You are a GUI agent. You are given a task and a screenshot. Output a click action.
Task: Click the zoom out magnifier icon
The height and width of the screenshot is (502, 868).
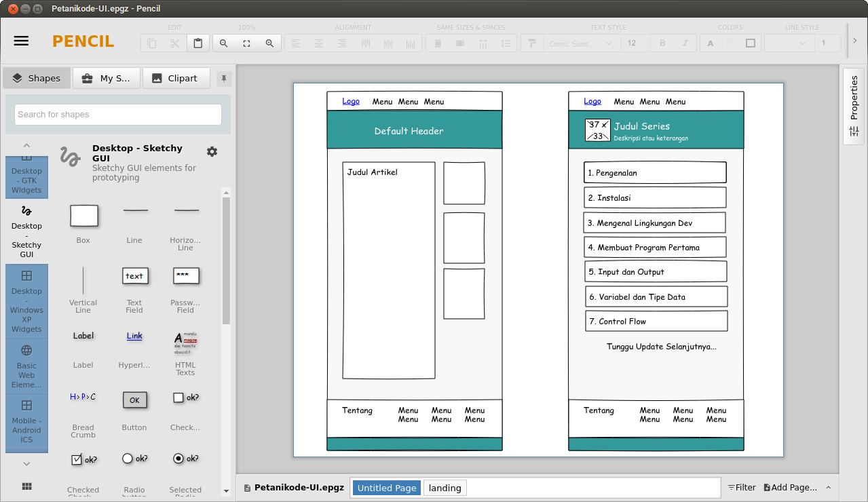[223, 43]
